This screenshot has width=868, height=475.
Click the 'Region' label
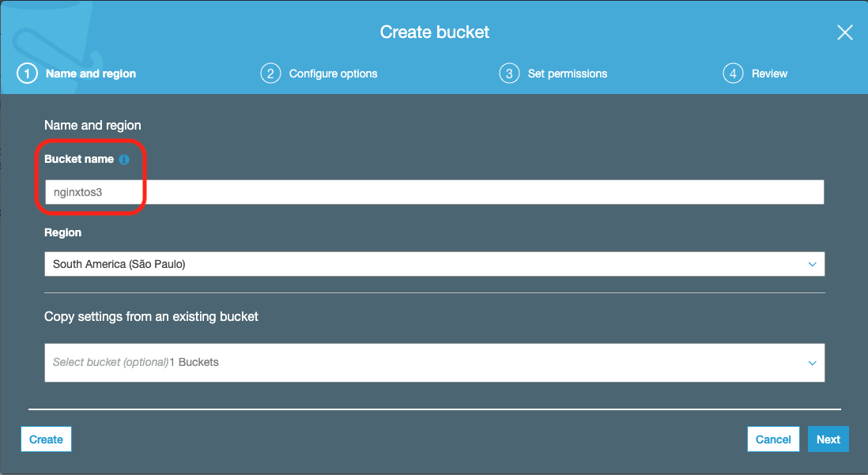tap(62, 232)
